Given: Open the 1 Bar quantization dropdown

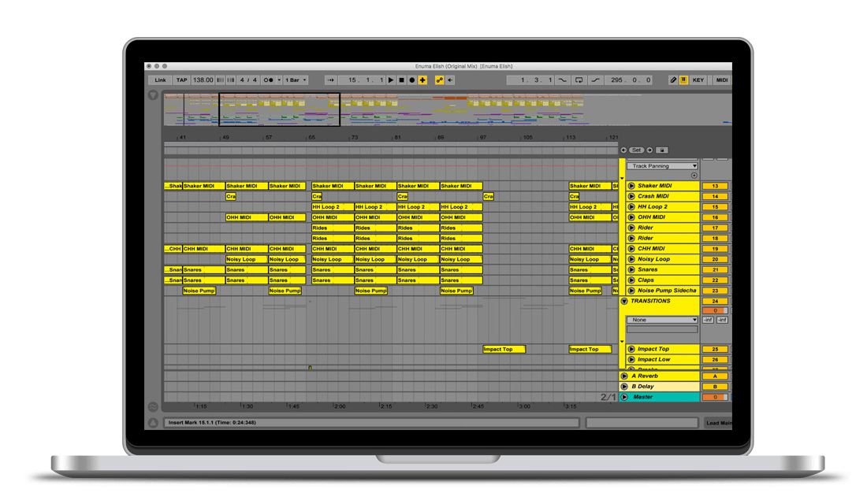Looking at the screenshot, I should click(x=296, y=80).
